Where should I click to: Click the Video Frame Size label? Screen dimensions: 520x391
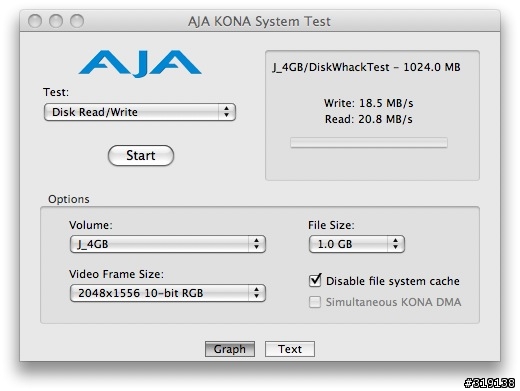tap(116, 274)
